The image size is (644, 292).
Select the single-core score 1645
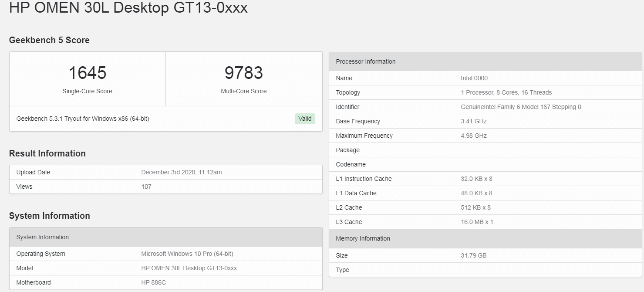(x=88, y=73)
